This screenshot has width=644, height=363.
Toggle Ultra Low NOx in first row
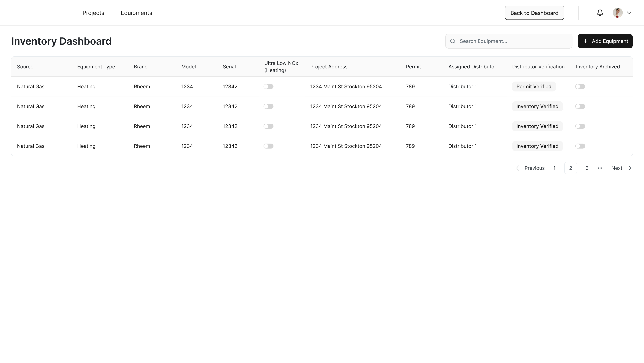pyautogui.click(x=268, y=86)
